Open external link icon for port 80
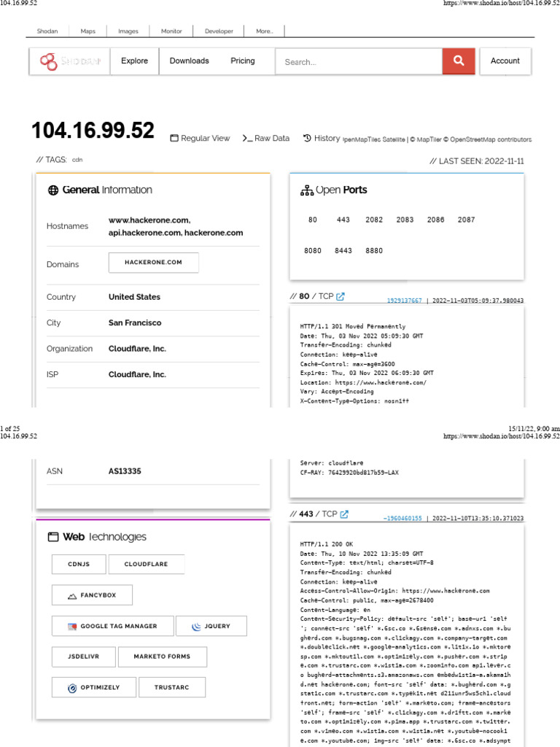This screenshot has height=747, width=560. coord(340,296)
